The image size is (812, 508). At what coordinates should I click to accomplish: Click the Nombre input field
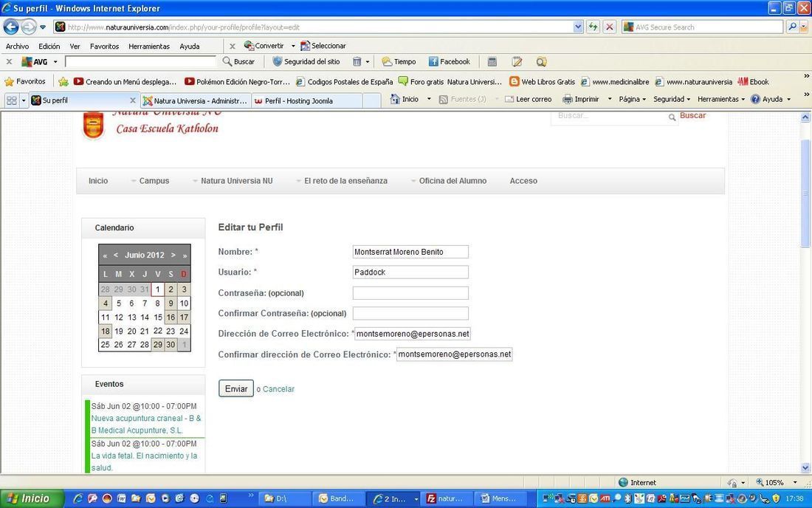click(x=410, y=252)
